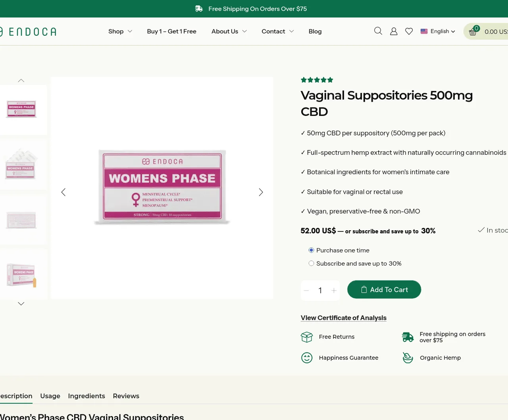The image size is (508, 420).
Task: Click the main Womens Phase product image
Action: click(x=162, y=188)
